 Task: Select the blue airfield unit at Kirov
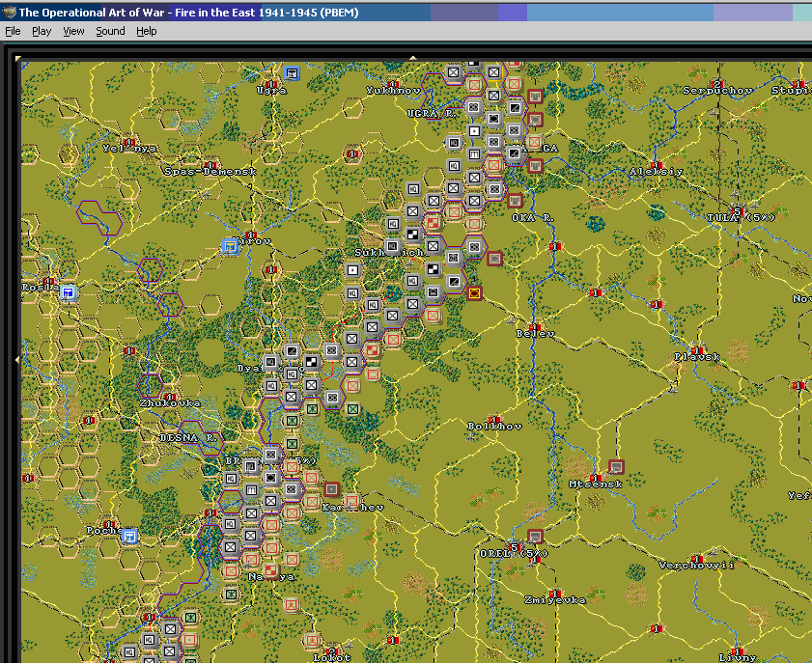230,247
